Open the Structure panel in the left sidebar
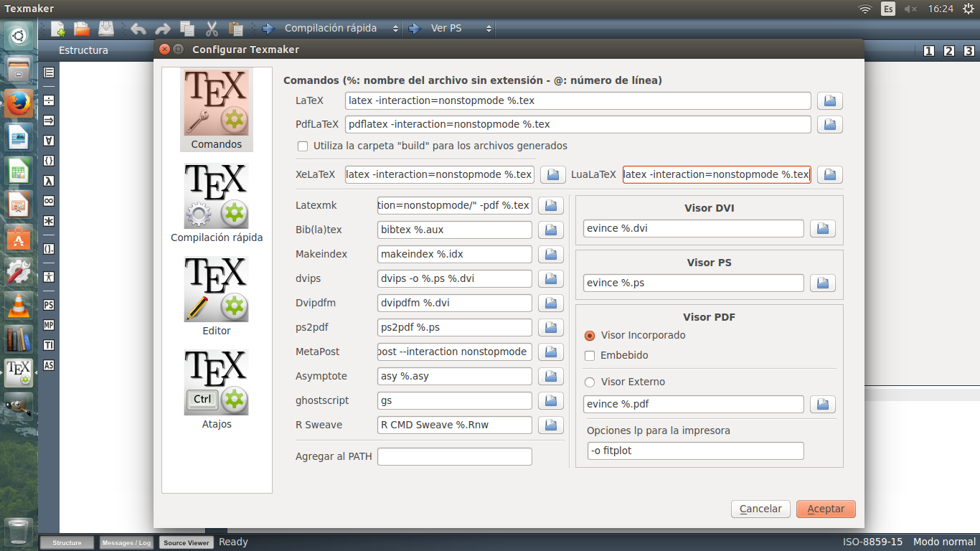Screen dimensions: 980x551 (47, 72)
